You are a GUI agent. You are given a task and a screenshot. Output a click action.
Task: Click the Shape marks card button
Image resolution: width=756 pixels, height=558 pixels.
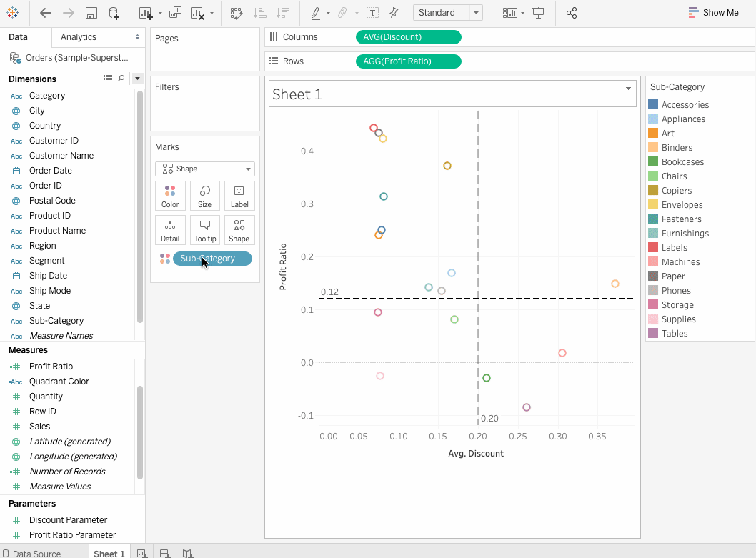239,230
